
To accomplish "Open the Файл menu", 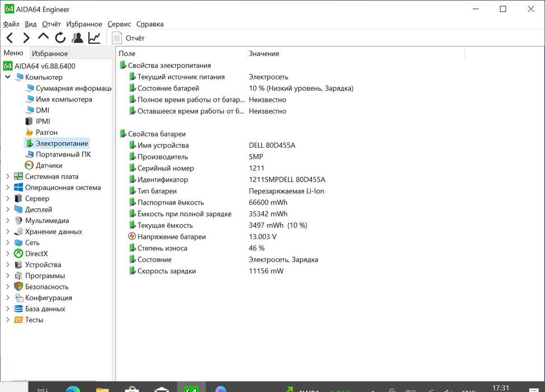I will click(x=11, y=24).
